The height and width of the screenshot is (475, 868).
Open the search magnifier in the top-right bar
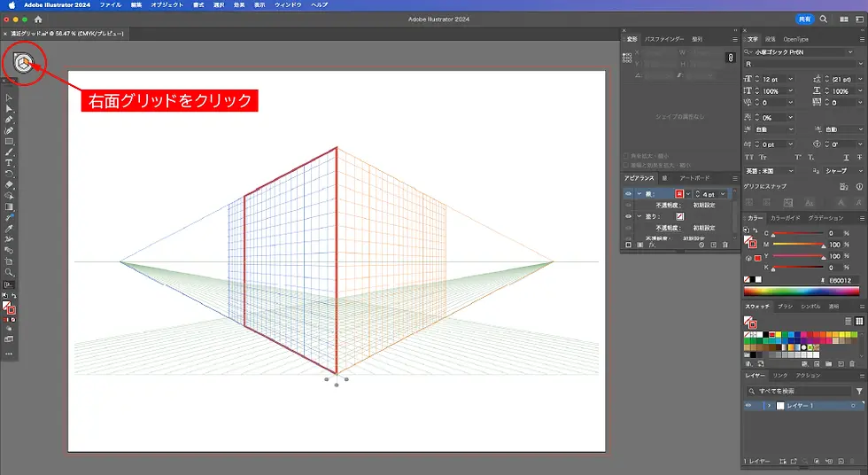coord(824,19)
